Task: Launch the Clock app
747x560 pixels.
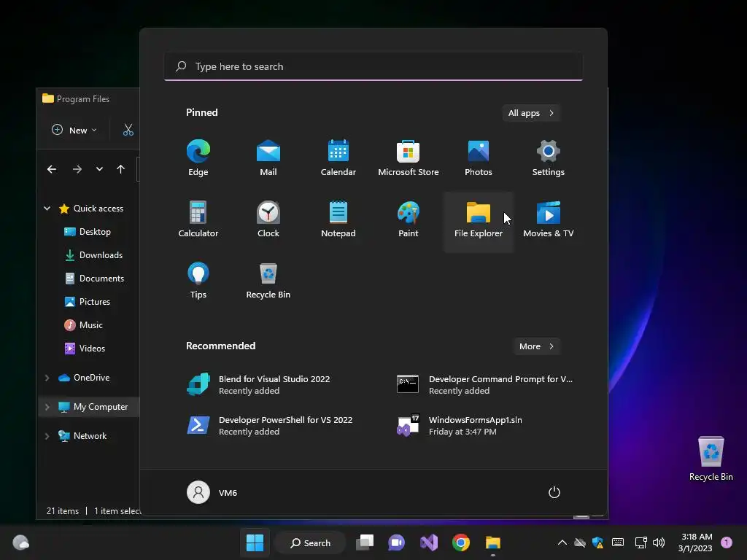Action: tap(268, 219)
